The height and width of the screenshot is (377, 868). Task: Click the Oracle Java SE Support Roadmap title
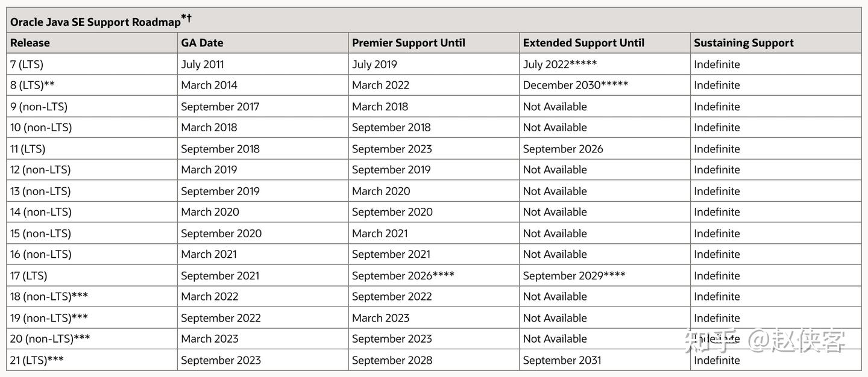(x=96, y=22)
